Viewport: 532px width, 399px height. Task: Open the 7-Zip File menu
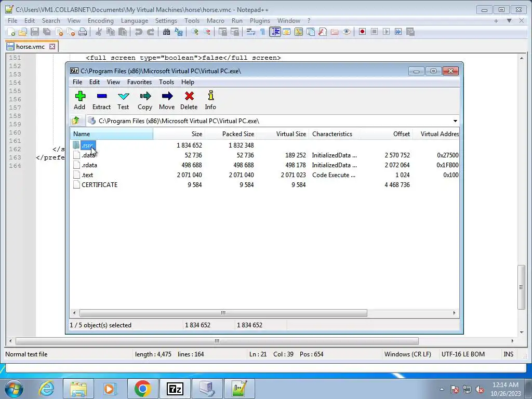pyautogui.click(x=77, y=82)
